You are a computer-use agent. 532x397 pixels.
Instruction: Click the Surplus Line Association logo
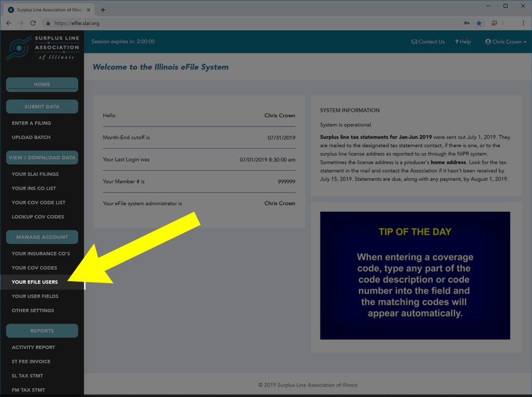[x=43, y=48]
